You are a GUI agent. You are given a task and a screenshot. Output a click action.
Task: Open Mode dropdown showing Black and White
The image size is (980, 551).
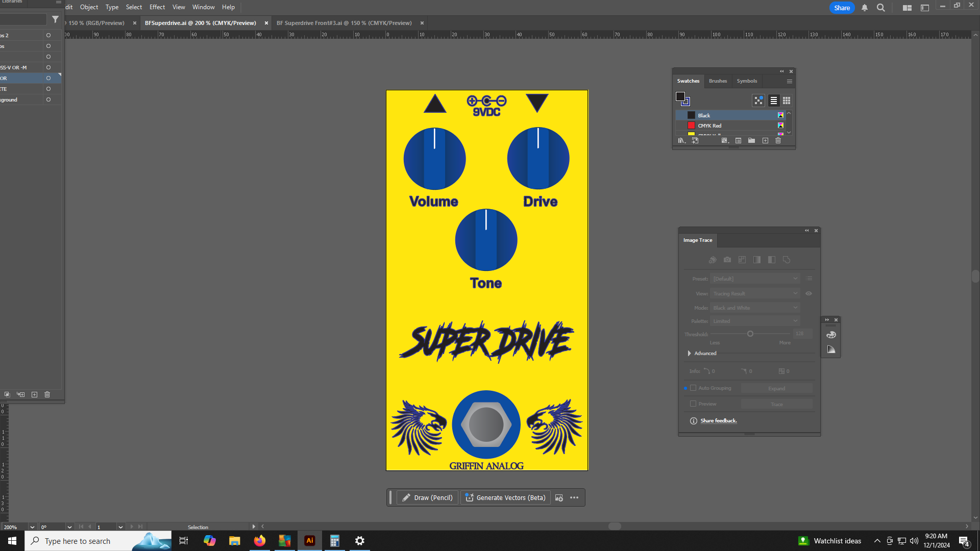tap(755, 308)
